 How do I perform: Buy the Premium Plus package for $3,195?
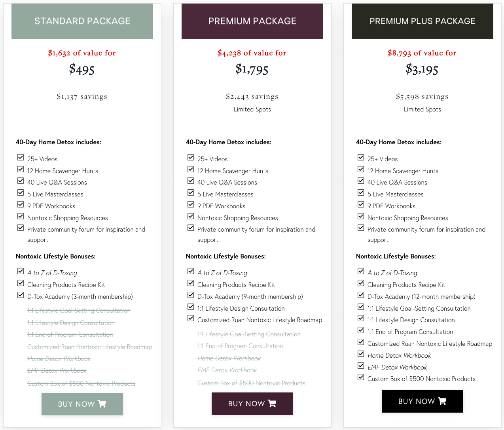pos(423,401)
